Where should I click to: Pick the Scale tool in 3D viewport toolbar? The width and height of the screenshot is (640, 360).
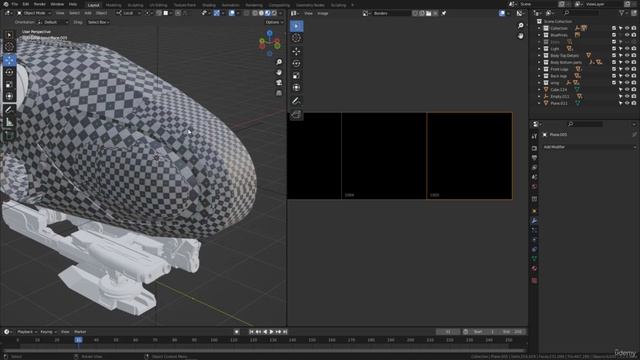click(9, 84)
